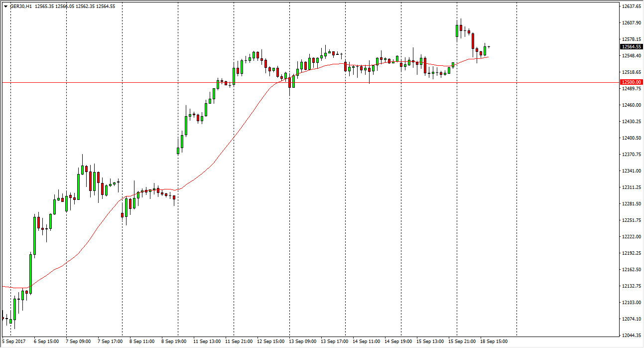644x348 pixels.
Task: Click the 8 Sep 11:00 time label
Action: click(x=142, y=342)
